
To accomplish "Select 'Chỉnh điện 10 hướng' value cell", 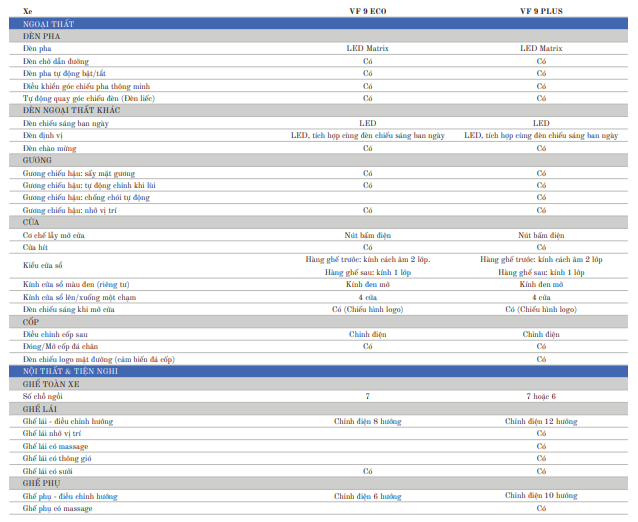I will tap(541, 495).
